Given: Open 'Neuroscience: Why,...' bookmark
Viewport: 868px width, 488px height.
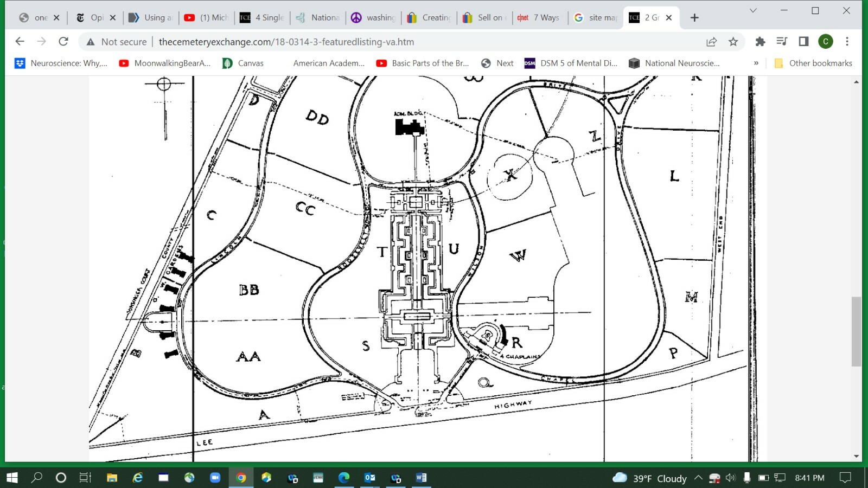Looking at the screenshot, I should tap(61, 63).
